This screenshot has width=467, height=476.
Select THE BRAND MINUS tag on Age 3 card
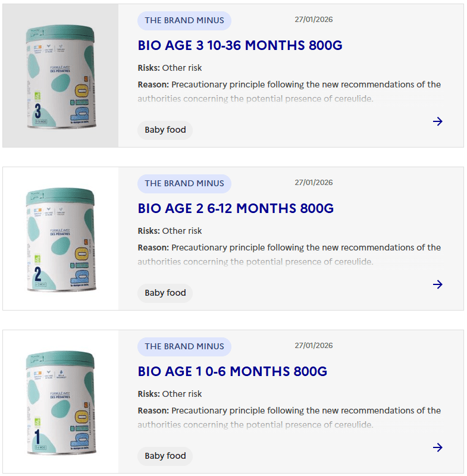pos(184,20)
